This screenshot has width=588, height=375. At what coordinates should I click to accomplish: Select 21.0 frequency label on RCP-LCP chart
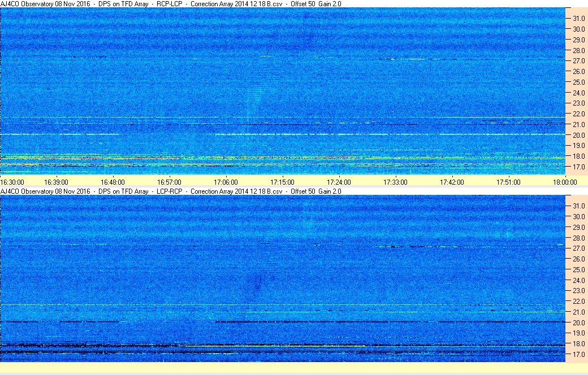click(x=578, y=124)
